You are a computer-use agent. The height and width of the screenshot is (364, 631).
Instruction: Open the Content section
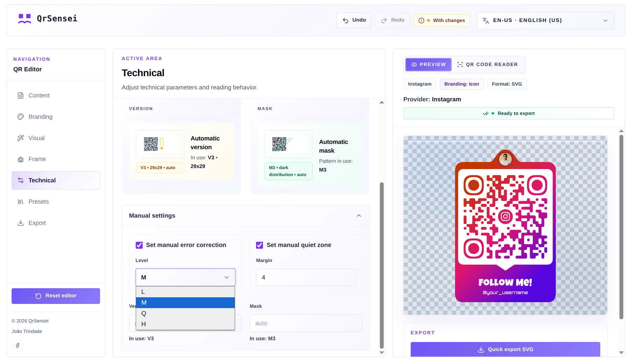(56, 96)
